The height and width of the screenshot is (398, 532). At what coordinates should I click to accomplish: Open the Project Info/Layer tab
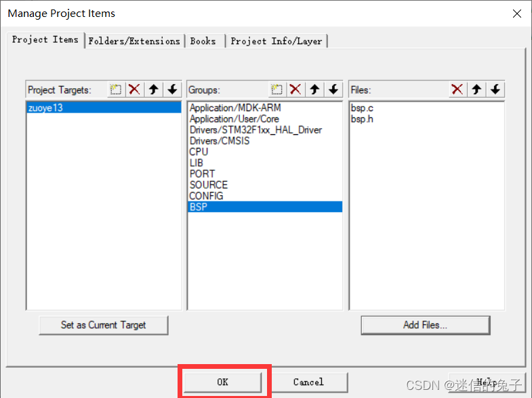pyautogui.click(x=277, y=41)
